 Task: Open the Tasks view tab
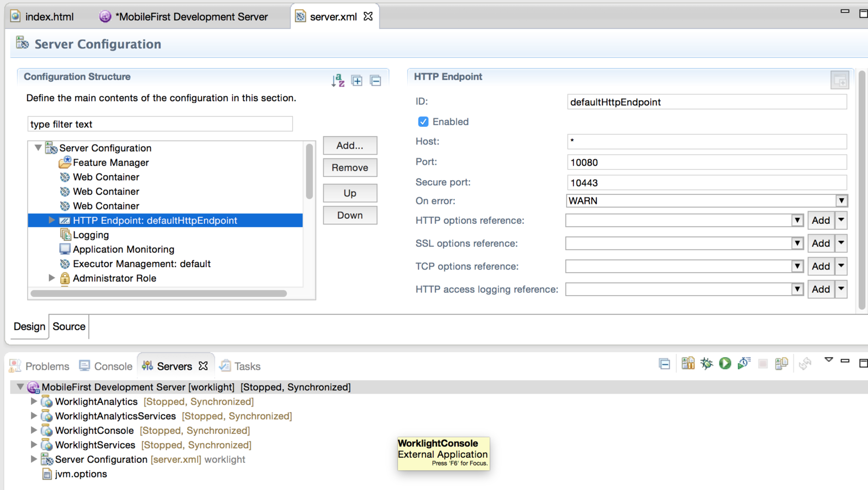pyautogui.click(x=240, y=366)
